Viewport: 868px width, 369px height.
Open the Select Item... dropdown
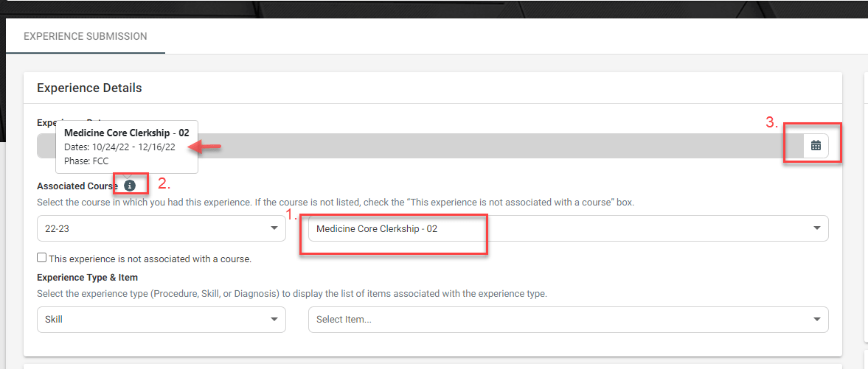click(568, 320)
